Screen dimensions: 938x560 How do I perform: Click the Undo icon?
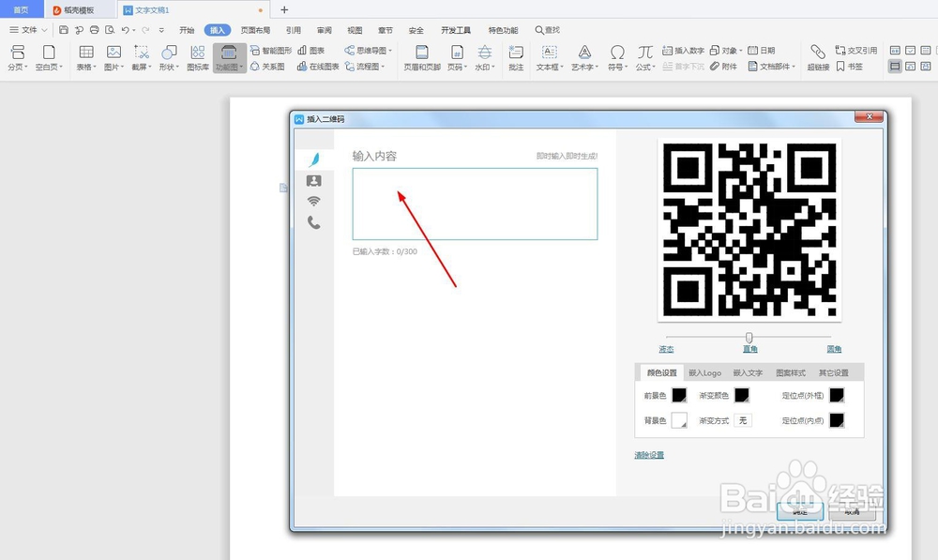click(x=125, y=30)
